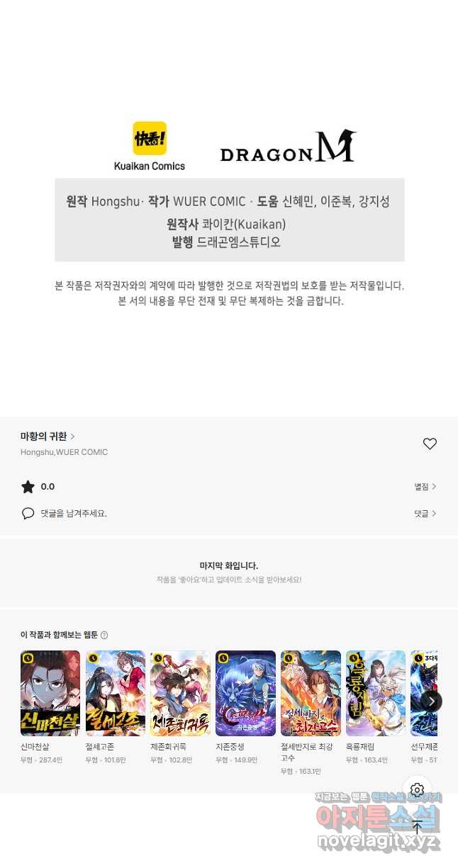Open the settings gear icon
Viewport: 458px width, 868px height.
[x=417, y=789]
